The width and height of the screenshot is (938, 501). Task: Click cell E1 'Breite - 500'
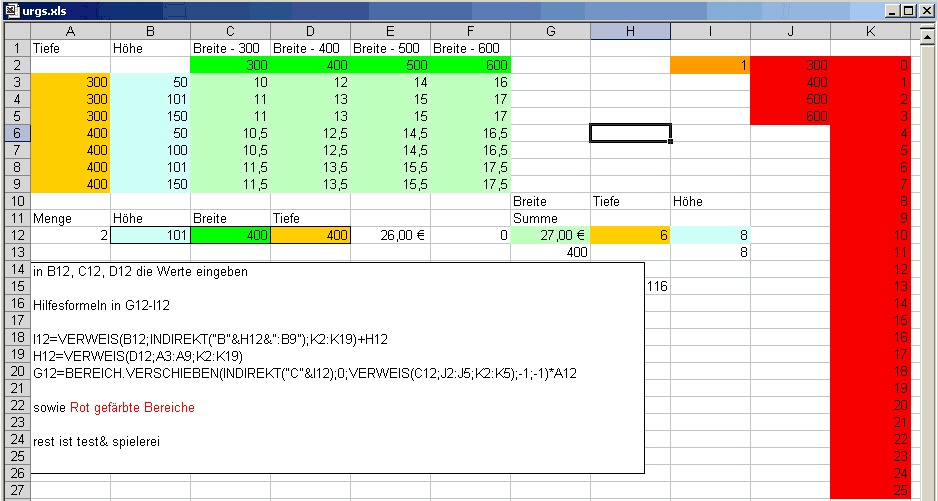click(391, 48)
